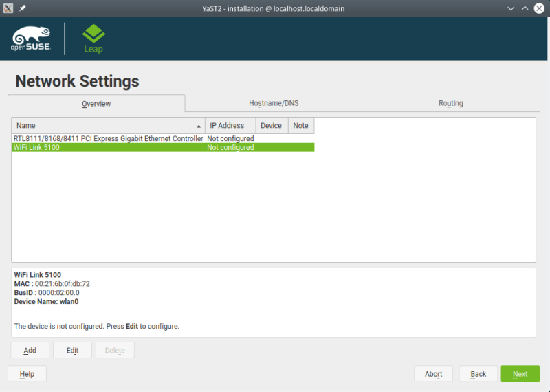Click the Device Name: wlan0 text
Screen dimensions: 550x392
tap(46, 301)
